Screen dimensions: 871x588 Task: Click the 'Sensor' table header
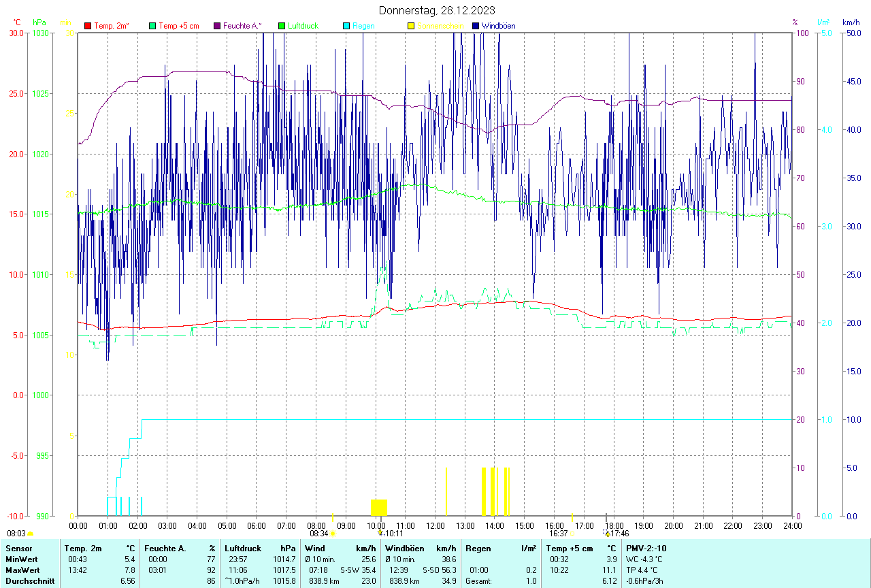point(18,548)
